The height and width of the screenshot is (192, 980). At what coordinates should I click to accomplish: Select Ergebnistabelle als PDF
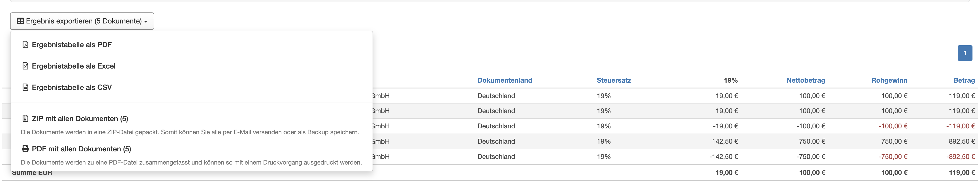pyautogui.click(x=71, y=45)
